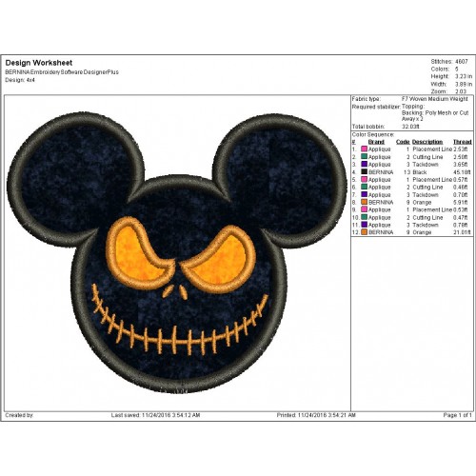476x476 pixels.
Task: Click the Colors value '5'
Action: [x=457, y=69]
